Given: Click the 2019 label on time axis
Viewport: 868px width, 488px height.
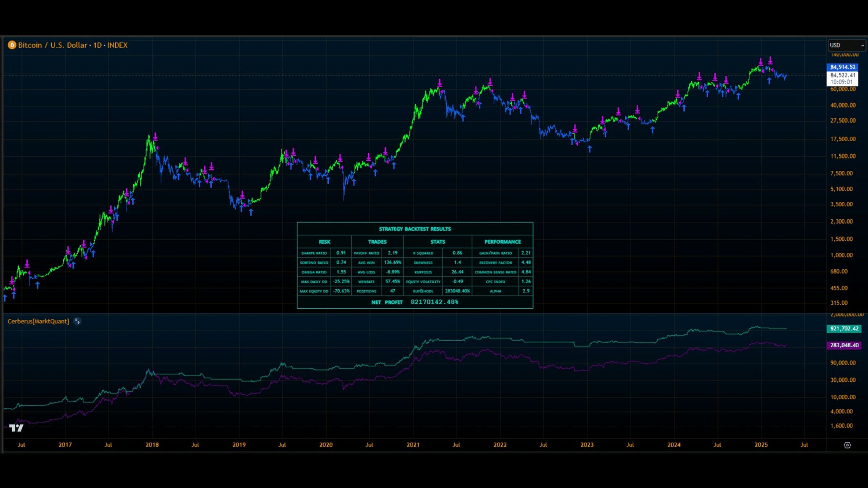Looking at the screenshot, I should [239, 445].
